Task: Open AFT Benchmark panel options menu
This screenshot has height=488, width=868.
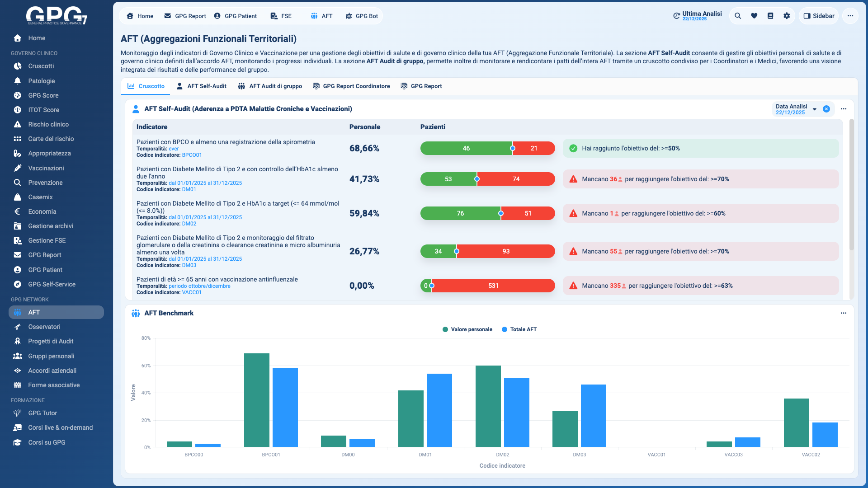Action: point(844,313)
